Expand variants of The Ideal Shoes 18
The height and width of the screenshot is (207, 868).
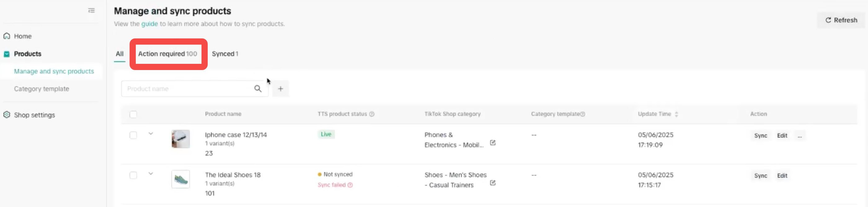tap(151, 174)
